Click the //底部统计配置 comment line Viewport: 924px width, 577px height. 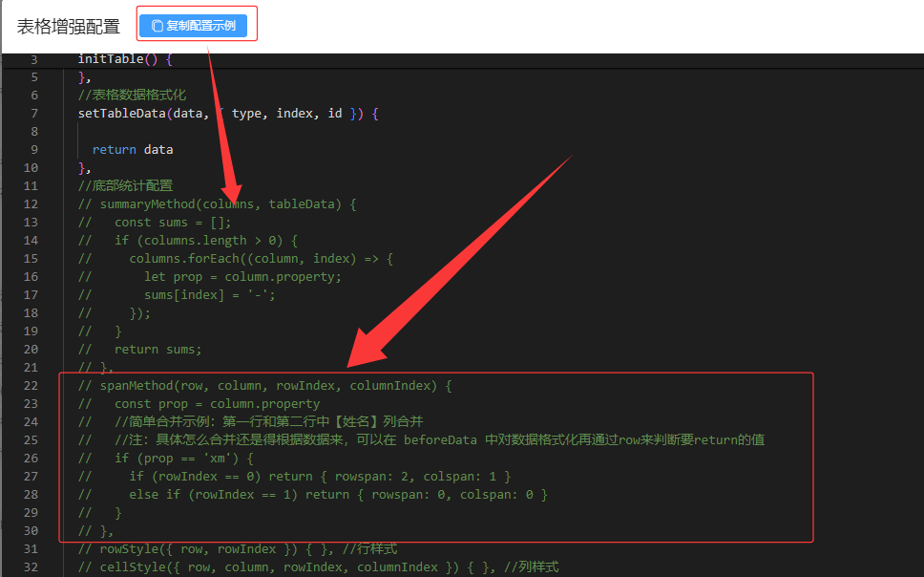[x=125, y=186]
